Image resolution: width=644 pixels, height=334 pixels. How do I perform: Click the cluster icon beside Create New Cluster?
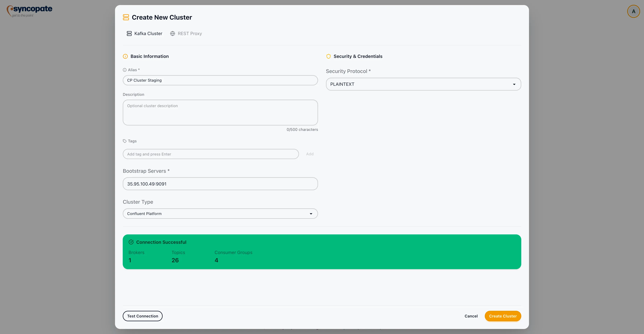pyautogui.click(x=126, y=17)
